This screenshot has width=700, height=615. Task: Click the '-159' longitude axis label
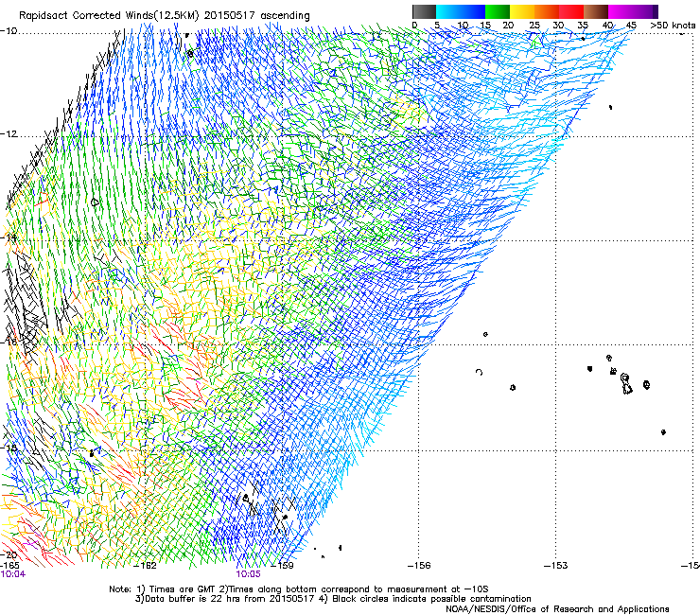[283, 566]
